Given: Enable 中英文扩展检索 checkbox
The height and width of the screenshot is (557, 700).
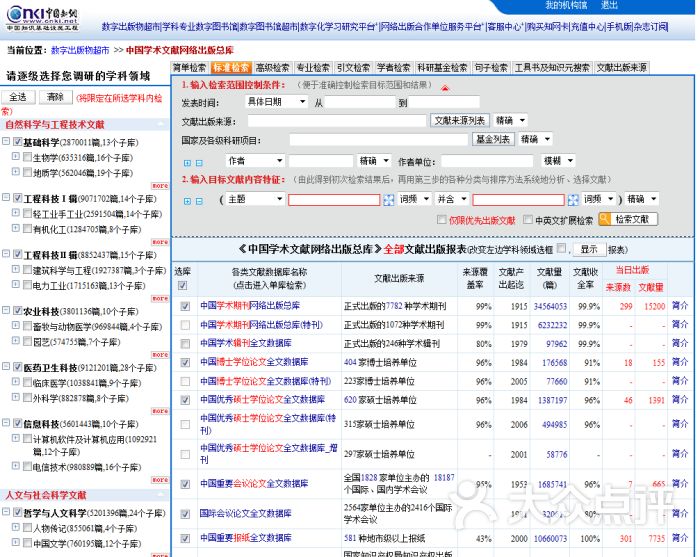Looking at the screenshot, I should pos(528,220).
